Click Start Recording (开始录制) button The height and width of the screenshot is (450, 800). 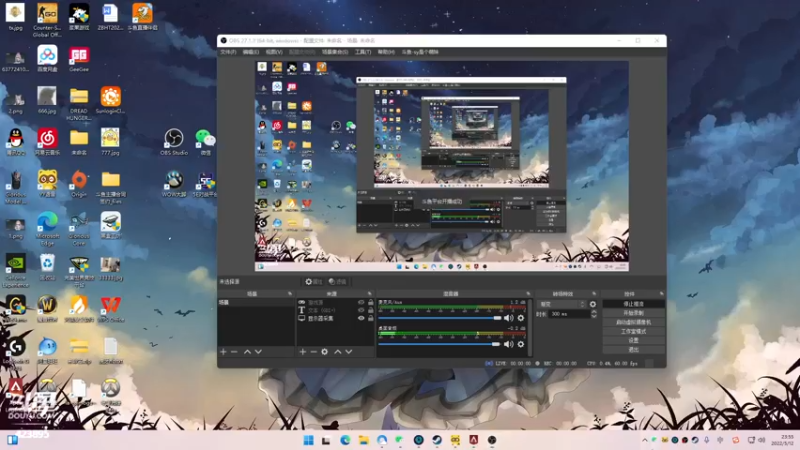634,313
